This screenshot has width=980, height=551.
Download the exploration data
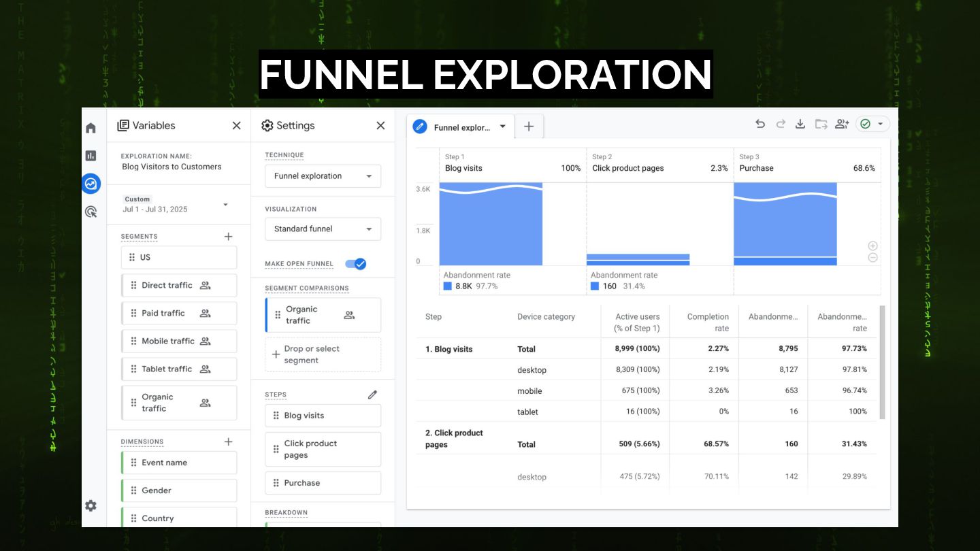coord(800,124)
